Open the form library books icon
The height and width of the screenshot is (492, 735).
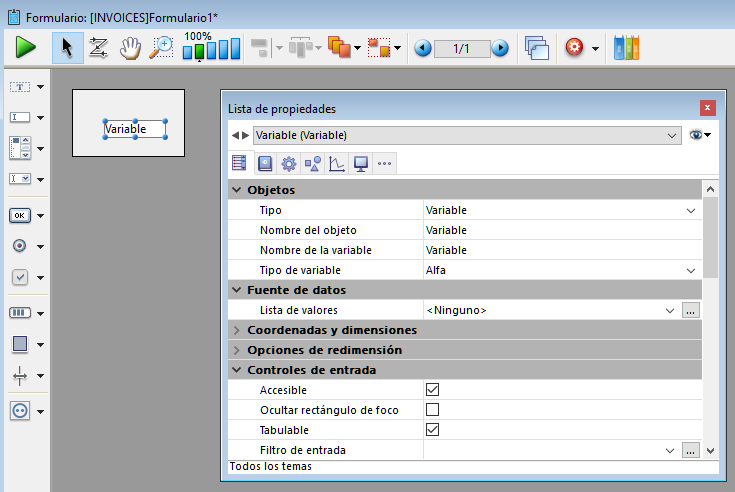(626, 47)
